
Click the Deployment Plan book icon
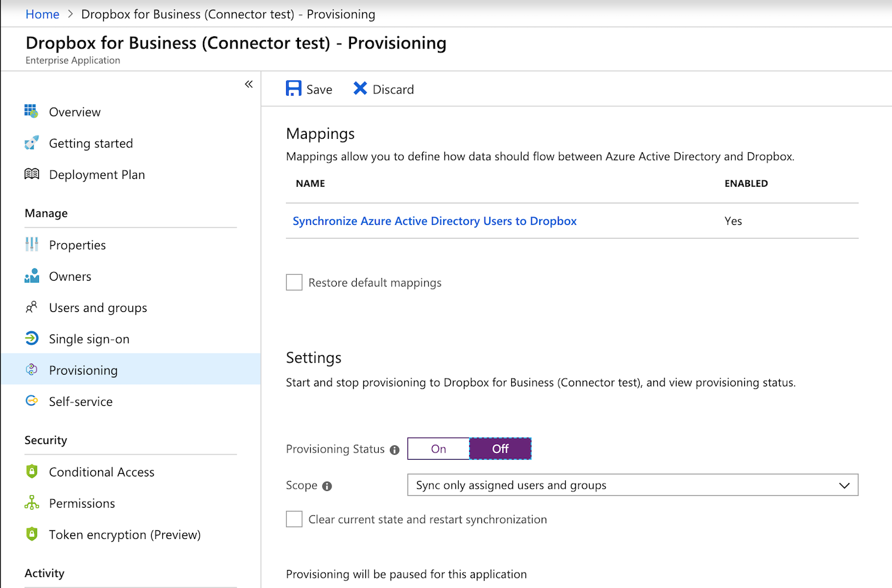point(31,174)
